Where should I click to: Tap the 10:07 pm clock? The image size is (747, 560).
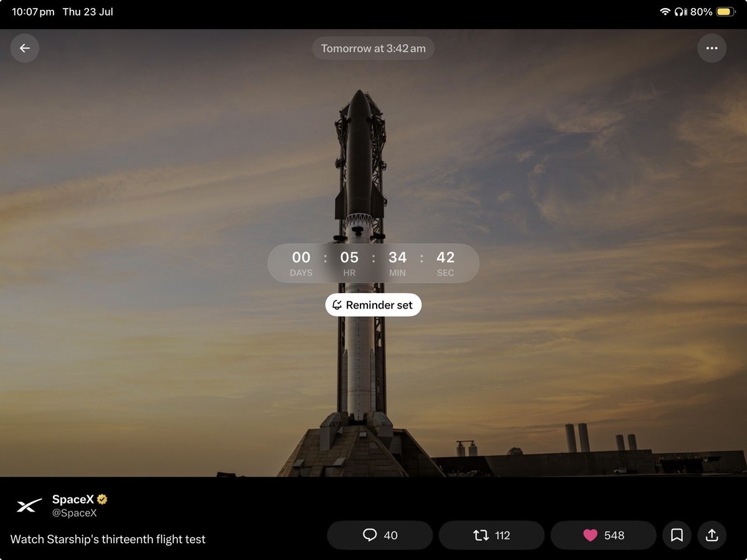click(33, 12)
